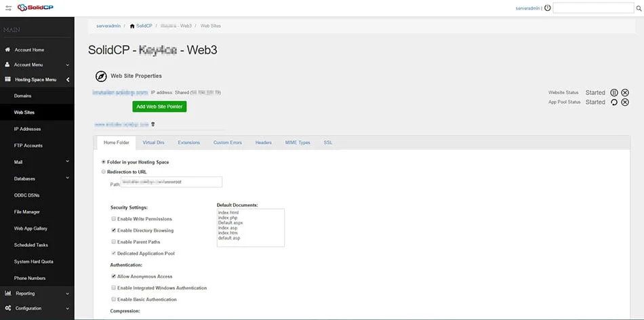Image resolution: width=644 pixels, height=320 pixels.
Task: Stop the App Pool using its X icon
Action: point(625,102)
